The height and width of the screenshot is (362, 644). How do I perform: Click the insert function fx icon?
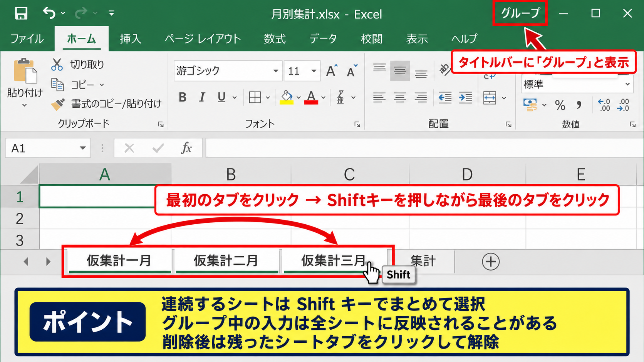[186, 148]
